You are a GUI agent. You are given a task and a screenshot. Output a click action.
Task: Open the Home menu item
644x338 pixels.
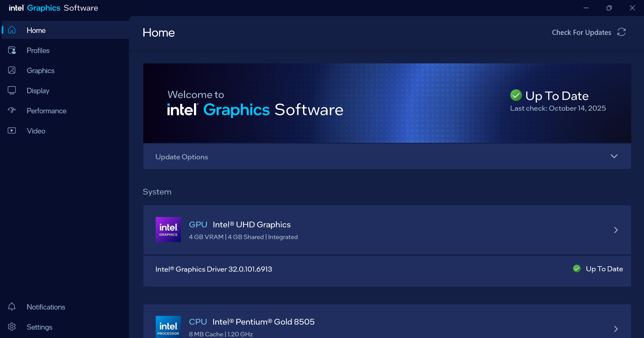[x=65, y=30]
